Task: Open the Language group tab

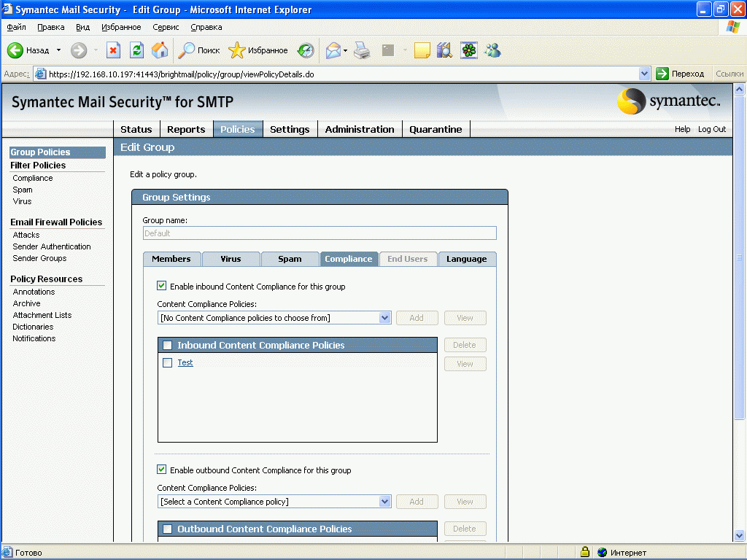Action: (467, 259)
